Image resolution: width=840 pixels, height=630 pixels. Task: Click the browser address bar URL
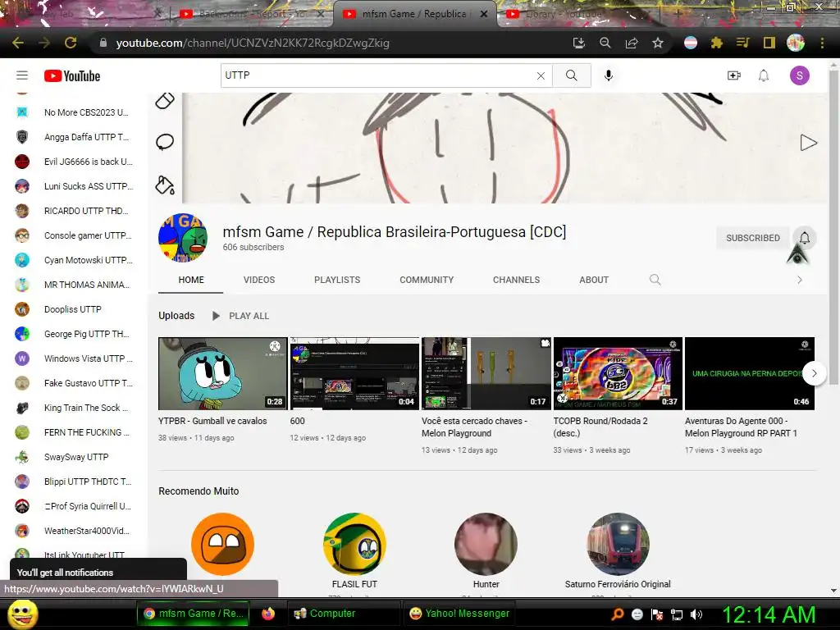[253, 43]
